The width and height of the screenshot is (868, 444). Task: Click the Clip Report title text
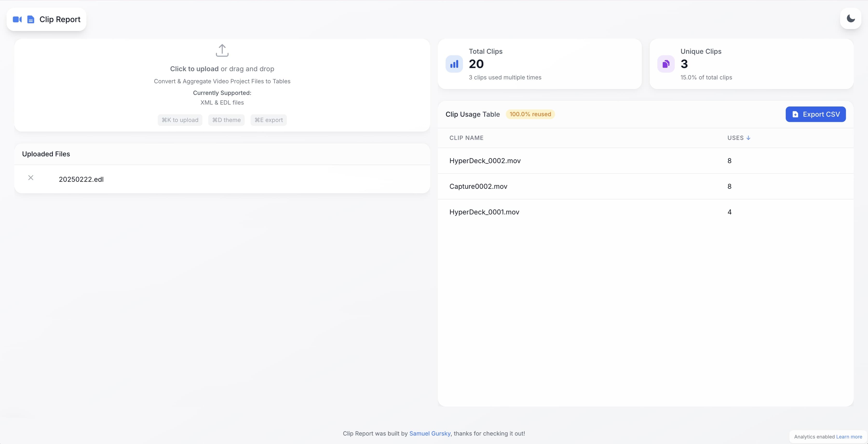(x=60, y=20)
